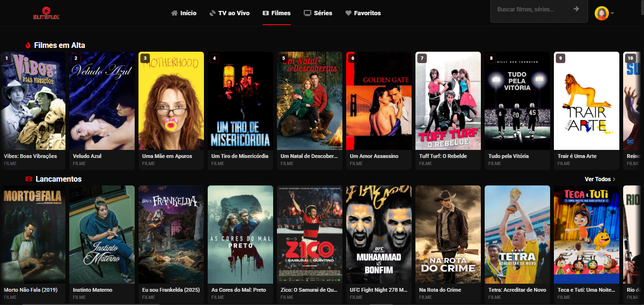
Task: Select the Tuff Turf: O Rebelde poster
Action: pos(448,101)
